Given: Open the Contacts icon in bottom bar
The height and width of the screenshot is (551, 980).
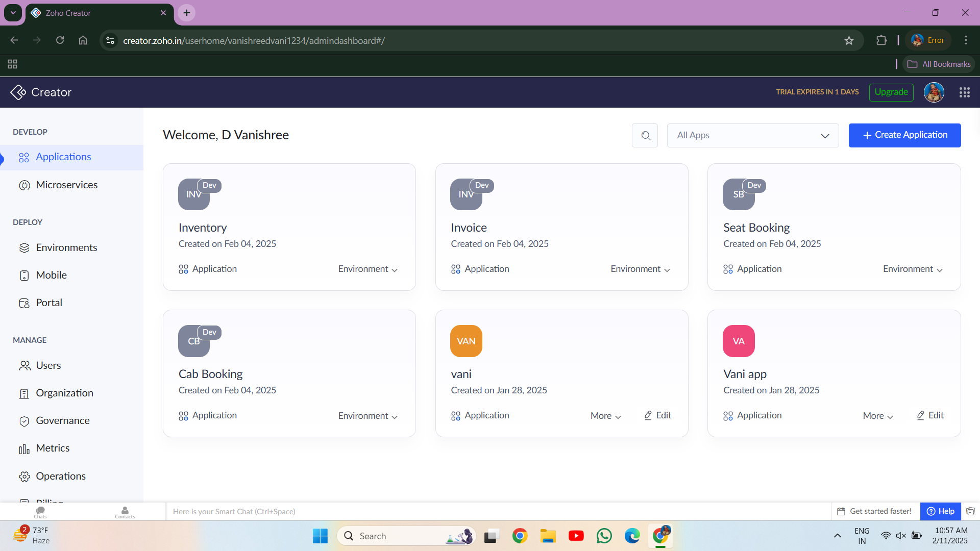Looking at the screenshot, I should 125,511.
